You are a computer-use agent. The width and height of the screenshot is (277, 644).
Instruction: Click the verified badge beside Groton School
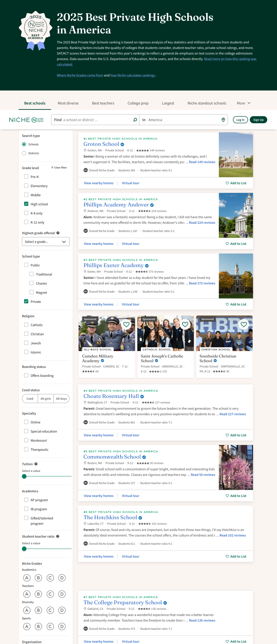[x=122, y=144]
